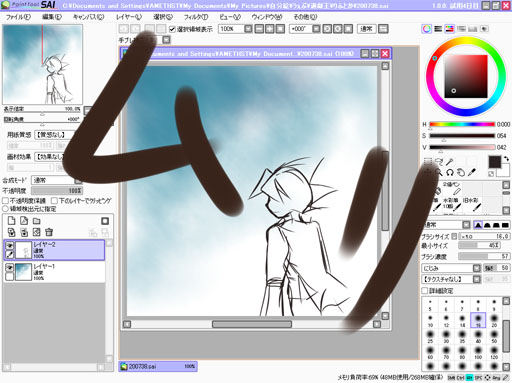Open the brush mode 通常 dropdown
The height and width of the screenshot is (383, 512).
(x=447, y=225)
